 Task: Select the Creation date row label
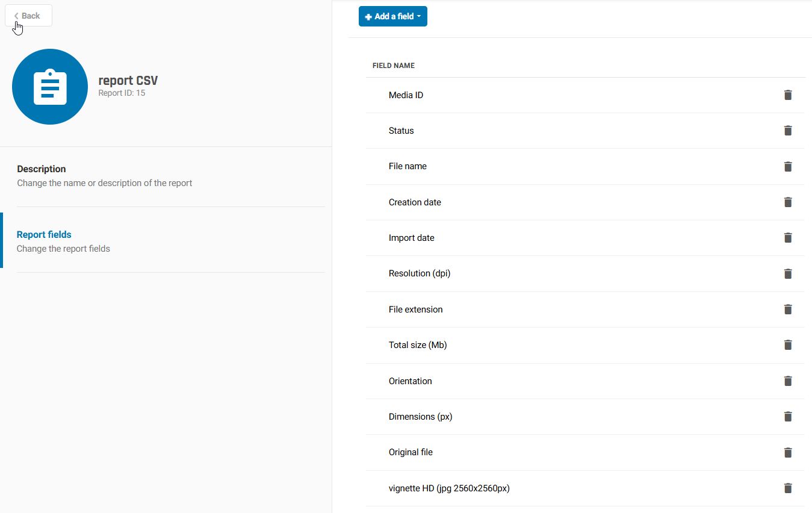coord(415,202)
